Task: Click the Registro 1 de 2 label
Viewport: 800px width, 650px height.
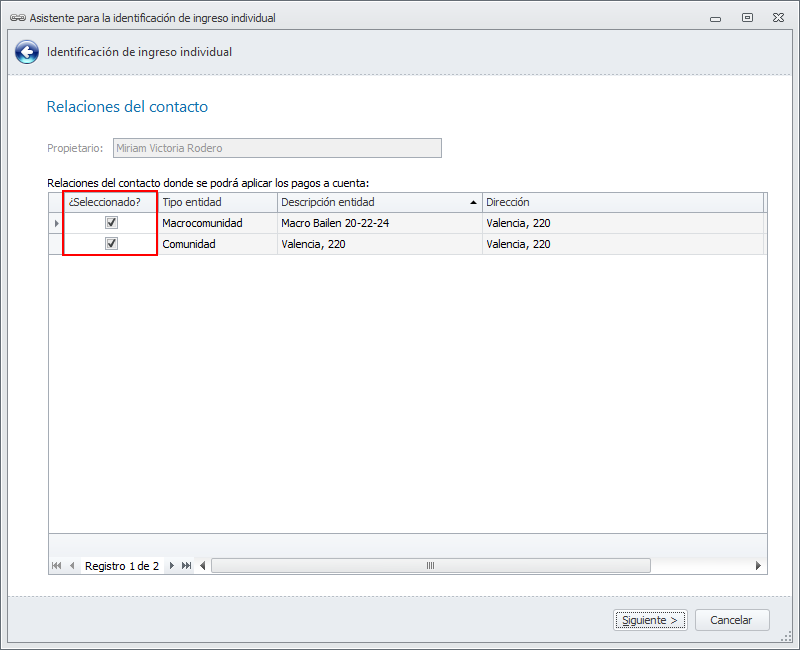Action: click(122, 566)
